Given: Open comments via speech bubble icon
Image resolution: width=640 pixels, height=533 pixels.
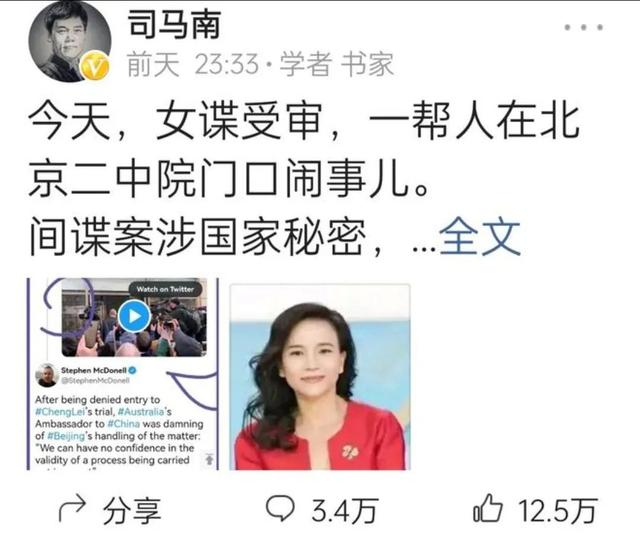Looking at the screenshot, I should 280,508.
